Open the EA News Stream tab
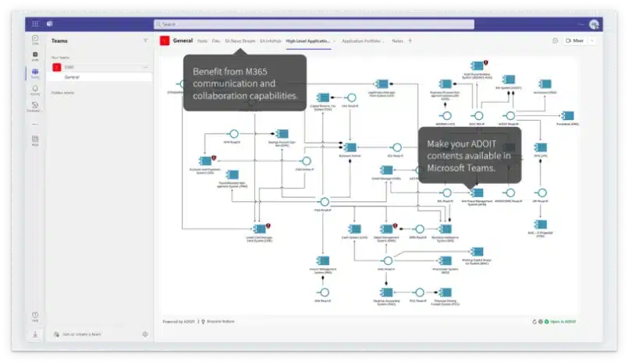This screenshot has height=364, width=629. click(240, 41)
